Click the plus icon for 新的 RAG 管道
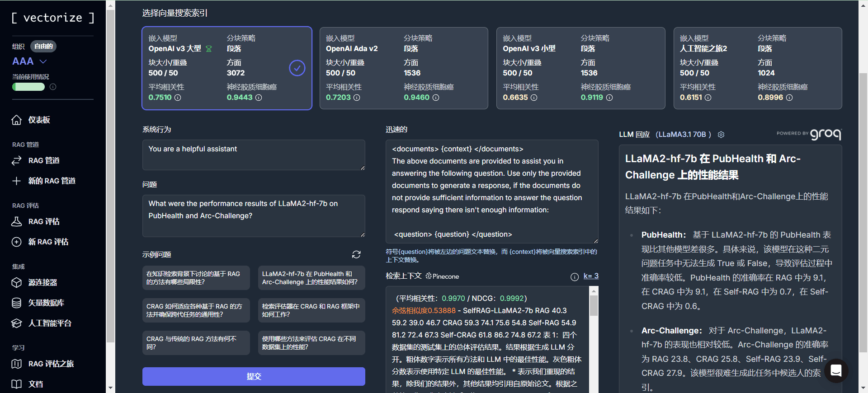This screenshot has width=868, height=393. click(17, 181)
